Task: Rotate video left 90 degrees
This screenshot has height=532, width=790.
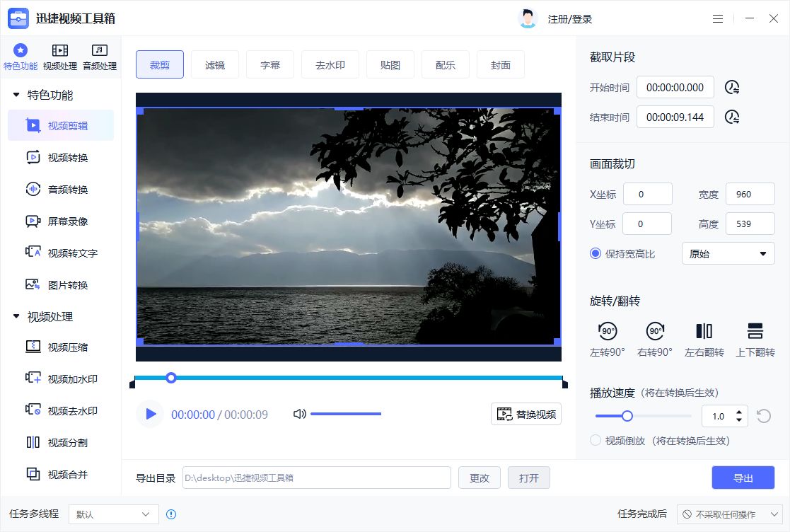Action: pyautogui.click(x=608, y=339)
